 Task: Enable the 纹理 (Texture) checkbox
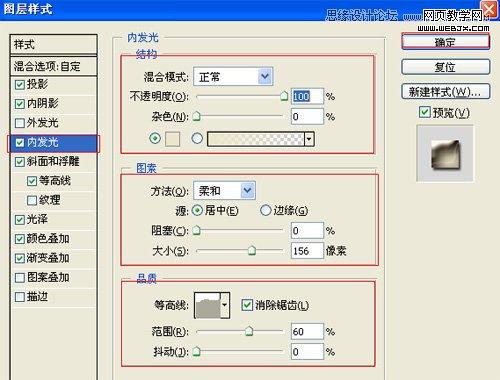[x=32, y=201]
